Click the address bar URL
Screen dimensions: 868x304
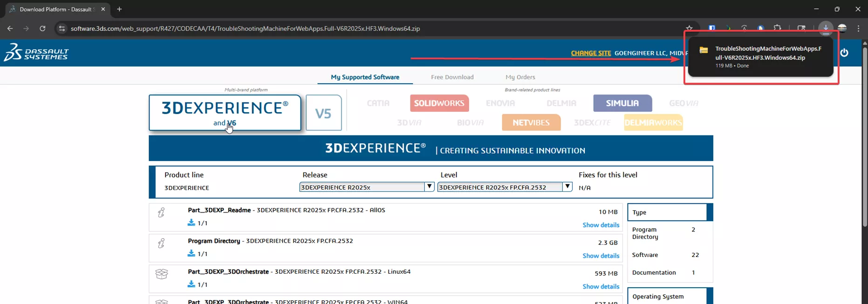(245, 28)
